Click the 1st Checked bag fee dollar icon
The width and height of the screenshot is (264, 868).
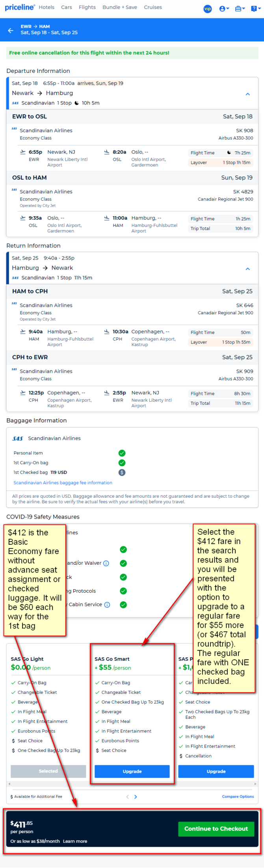pyautogui.click(x=122, y=473)
